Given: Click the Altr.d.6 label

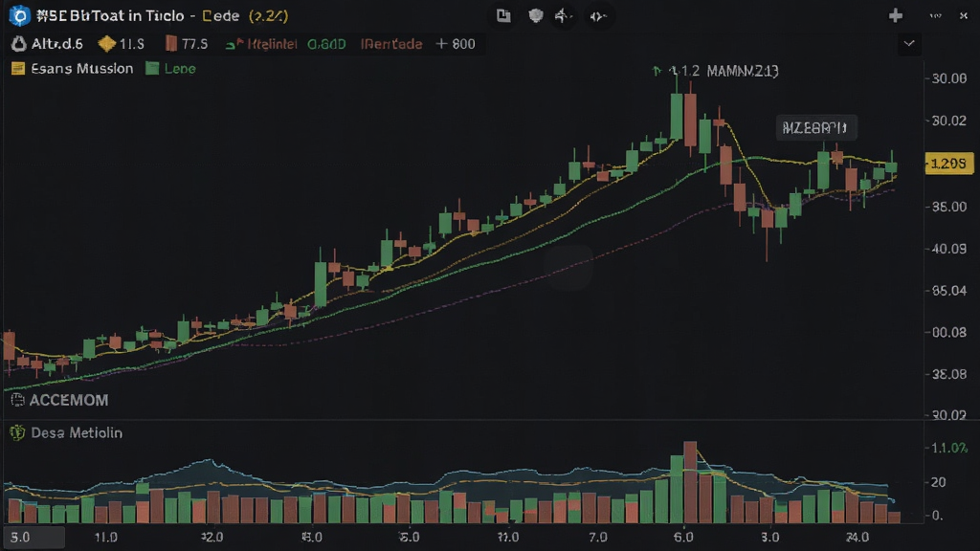Looking at the screenshot, I should click(x=56, y=44).
